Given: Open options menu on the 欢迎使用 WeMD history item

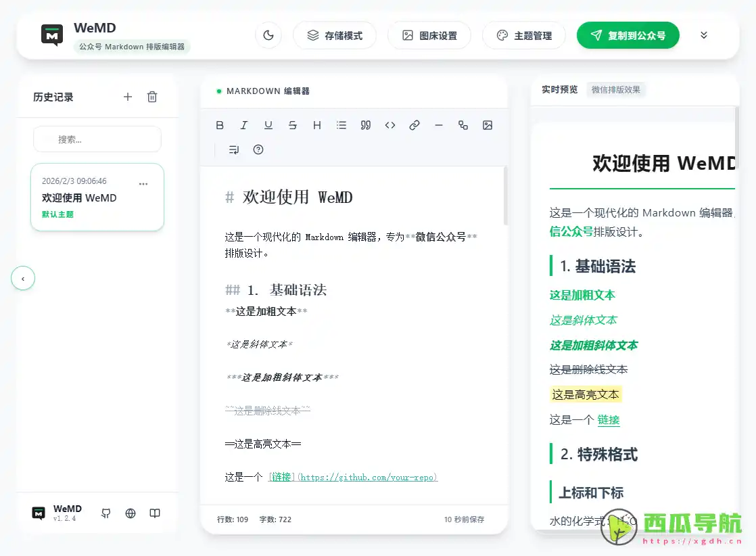Looking at the screenshot, I should coord(142,183).
